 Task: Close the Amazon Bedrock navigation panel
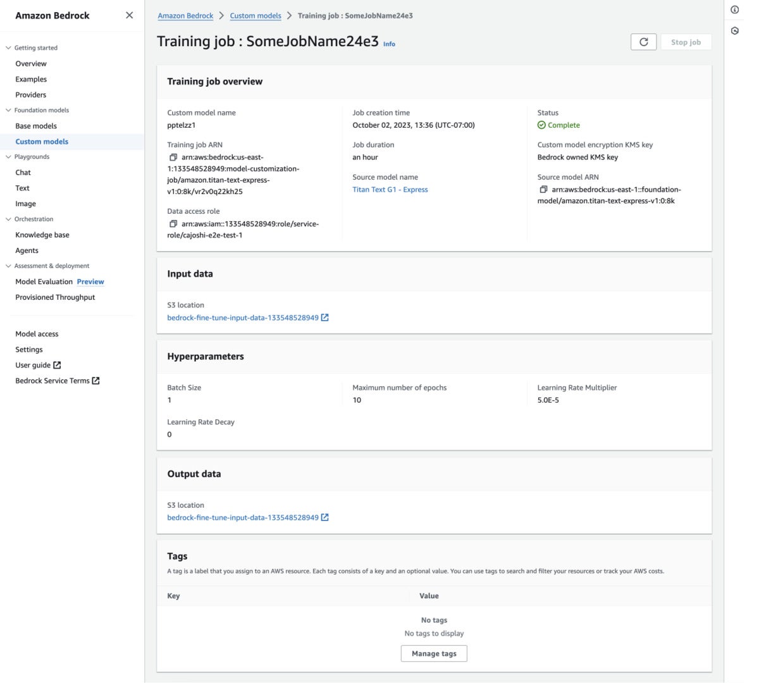[x=130, y=15]
